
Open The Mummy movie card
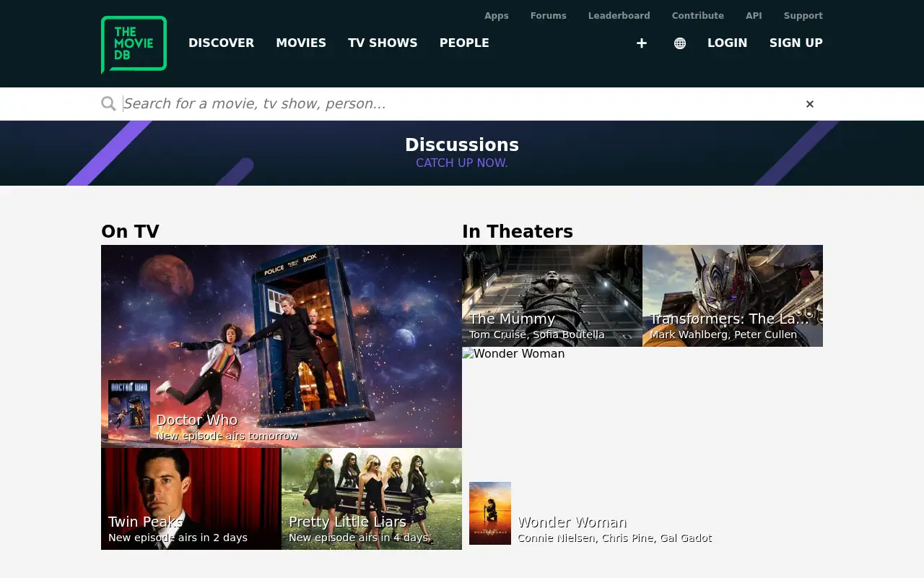coord(552,296)
